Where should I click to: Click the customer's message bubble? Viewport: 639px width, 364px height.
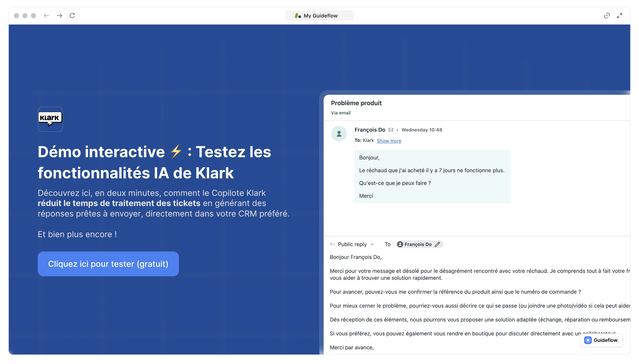point(432,176)
